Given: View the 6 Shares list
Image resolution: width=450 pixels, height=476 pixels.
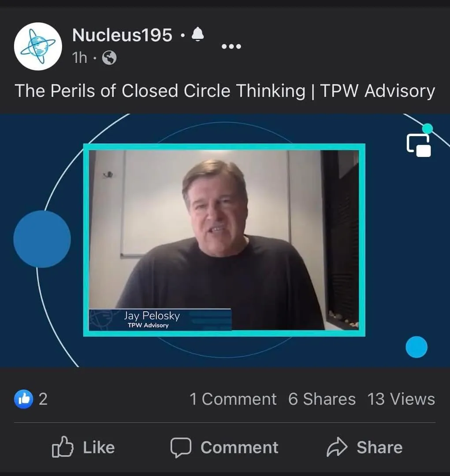Looking at the screenshot, I should pyautogui.click(x=322, y=399).
